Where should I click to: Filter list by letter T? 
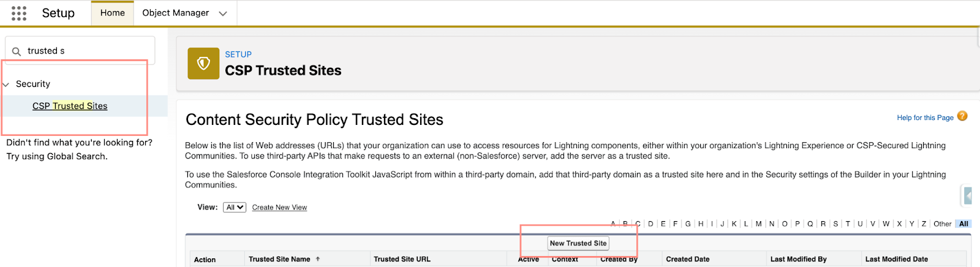coord(848,224)
